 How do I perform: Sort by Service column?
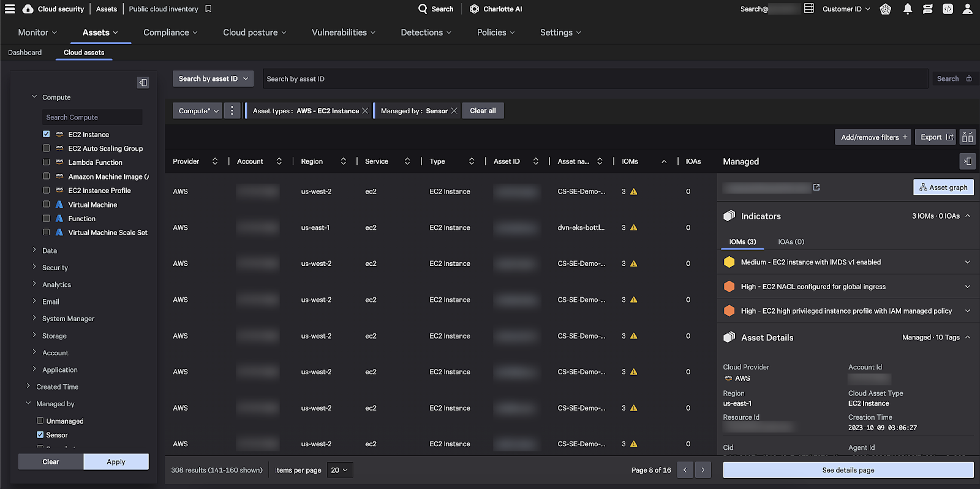pyautogui.click(x=407, y=161)
